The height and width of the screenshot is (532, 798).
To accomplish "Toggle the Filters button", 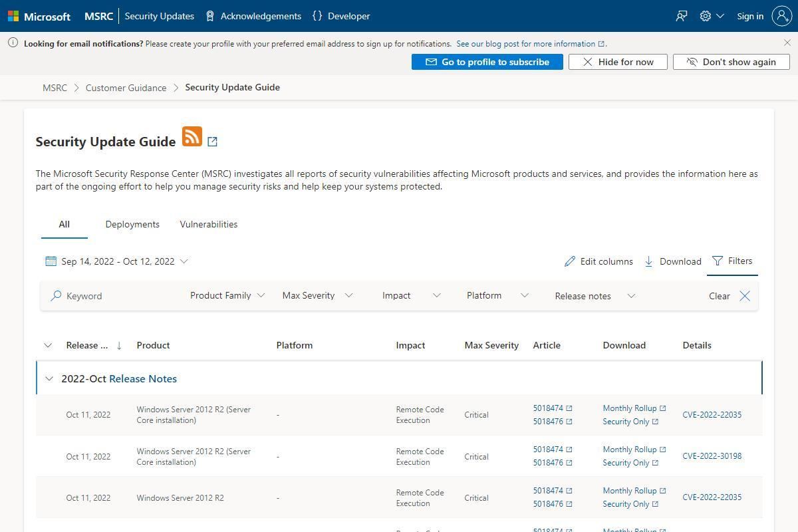I will point(732,261).
